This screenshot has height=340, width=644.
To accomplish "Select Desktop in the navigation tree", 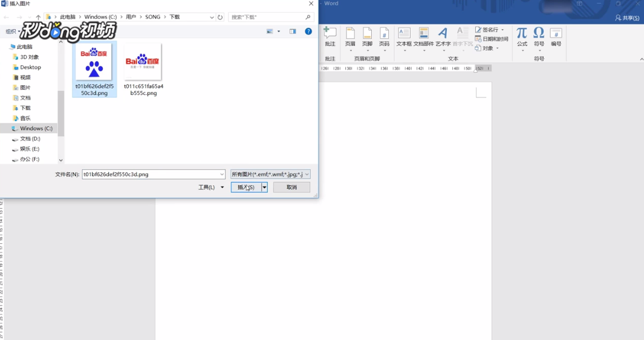I will point(30,67).
